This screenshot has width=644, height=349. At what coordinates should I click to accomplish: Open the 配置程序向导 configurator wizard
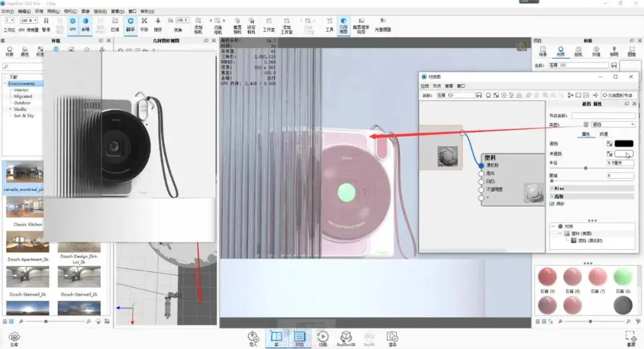coord(361,26)
